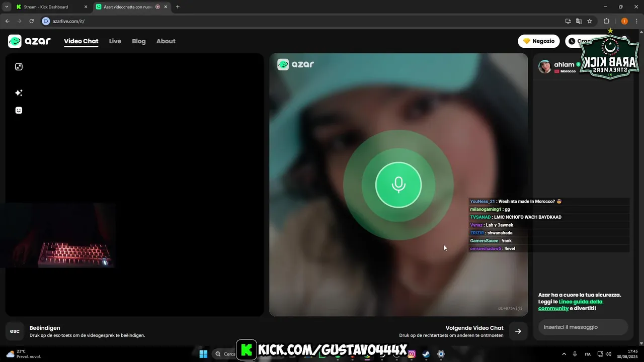Open the tab search dropdown arrow

(x=6, y=7)
